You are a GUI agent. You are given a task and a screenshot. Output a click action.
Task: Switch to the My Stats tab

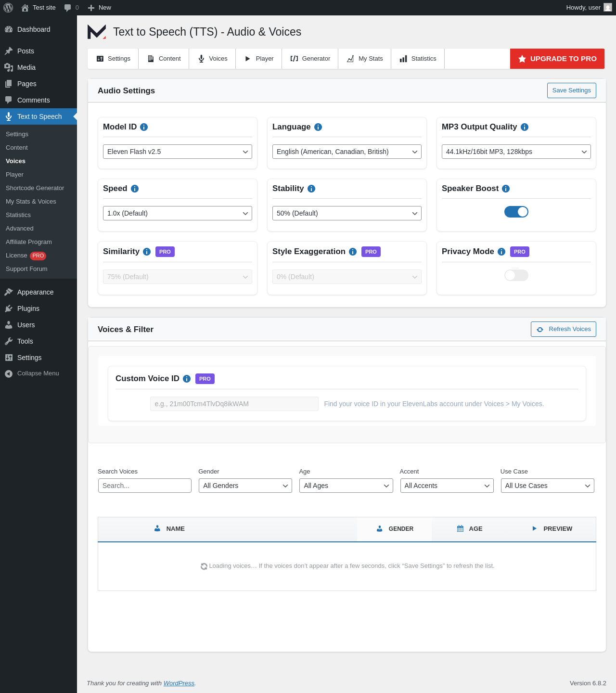tap(365, 59)
